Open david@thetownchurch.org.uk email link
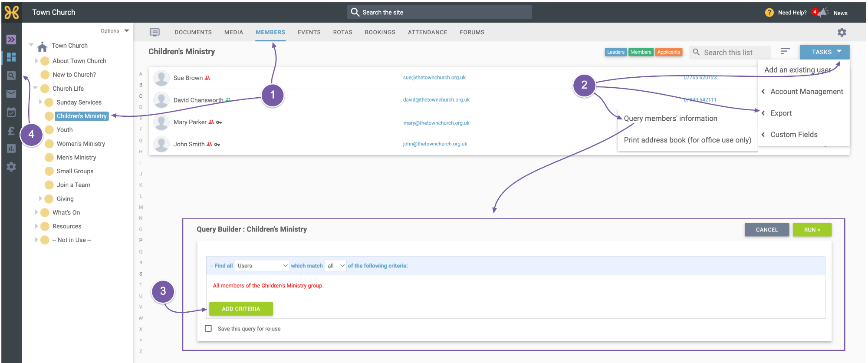The height and width of the screenshot is (363, 868). 436,99
